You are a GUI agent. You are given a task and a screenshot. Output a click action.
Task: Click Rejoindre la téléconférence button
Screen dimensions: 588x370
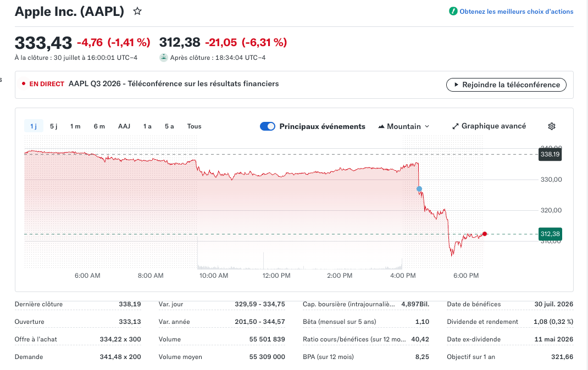point(506,85)
